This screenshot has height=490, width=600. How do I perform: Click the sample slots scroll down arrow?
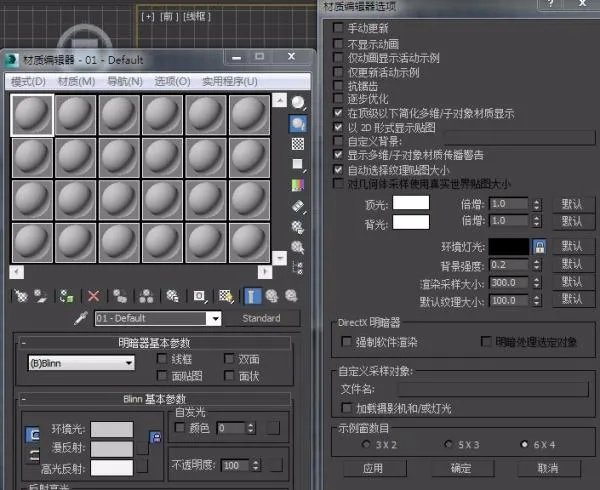(280, 258)
